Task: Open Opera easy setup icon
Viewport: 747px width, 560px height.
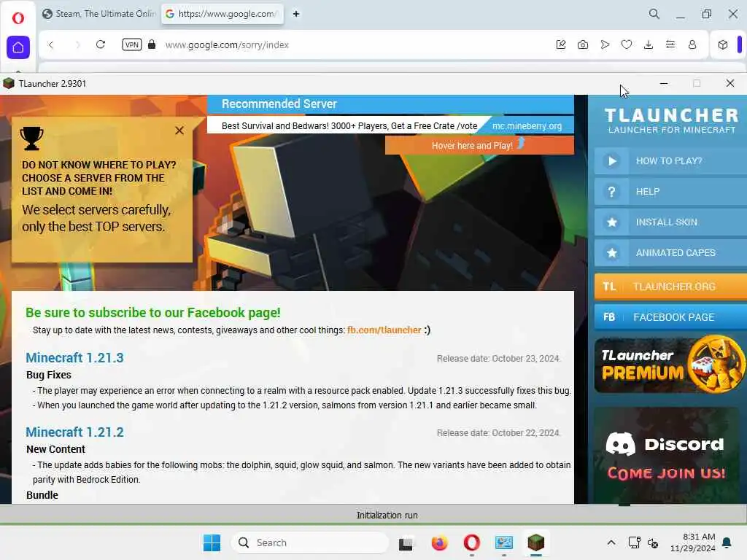Action: [670, 44]
